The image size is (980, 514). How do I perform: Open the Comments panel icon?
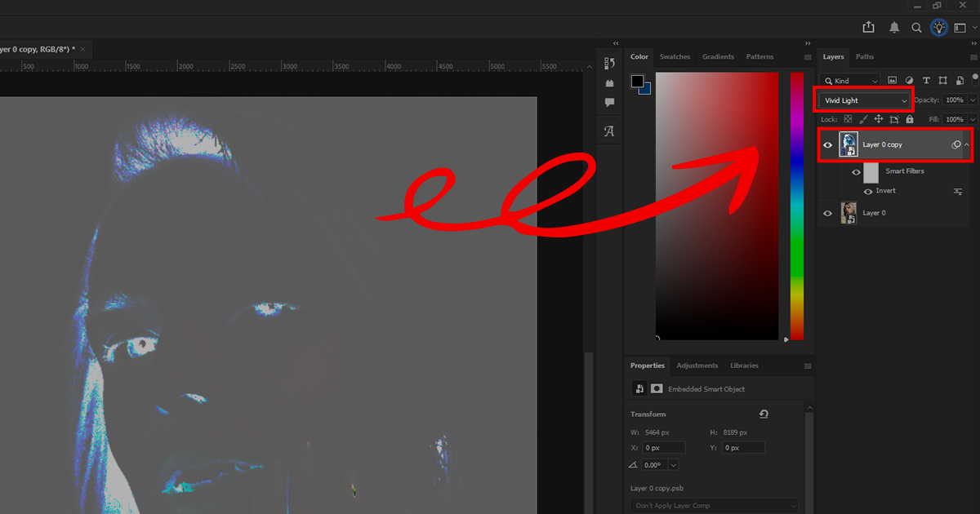click(x=609, y=103)
